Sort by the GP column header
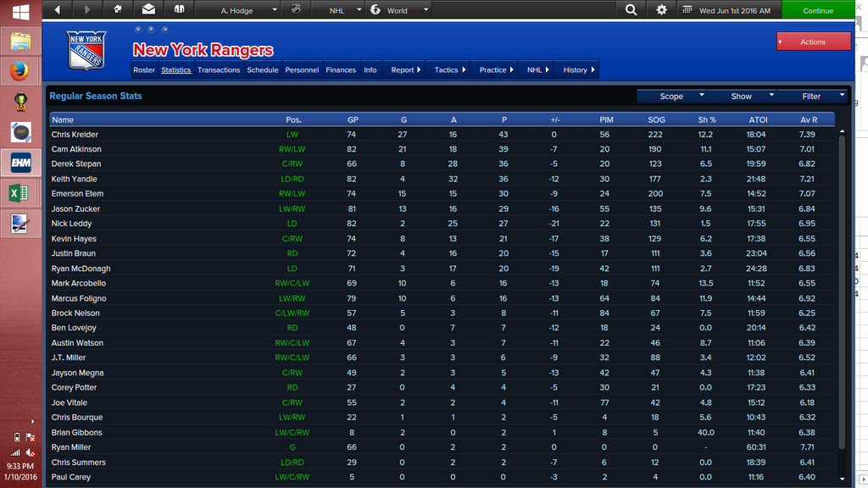Viewport: 868px width, 488px height. pos(353,119)
